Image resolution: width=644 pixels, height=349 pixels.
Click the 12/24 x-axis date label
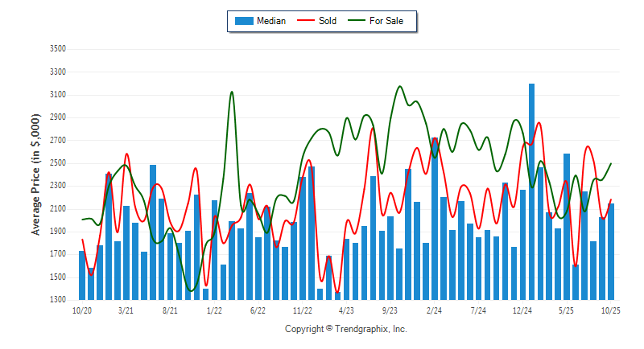(x=522, y=309)
